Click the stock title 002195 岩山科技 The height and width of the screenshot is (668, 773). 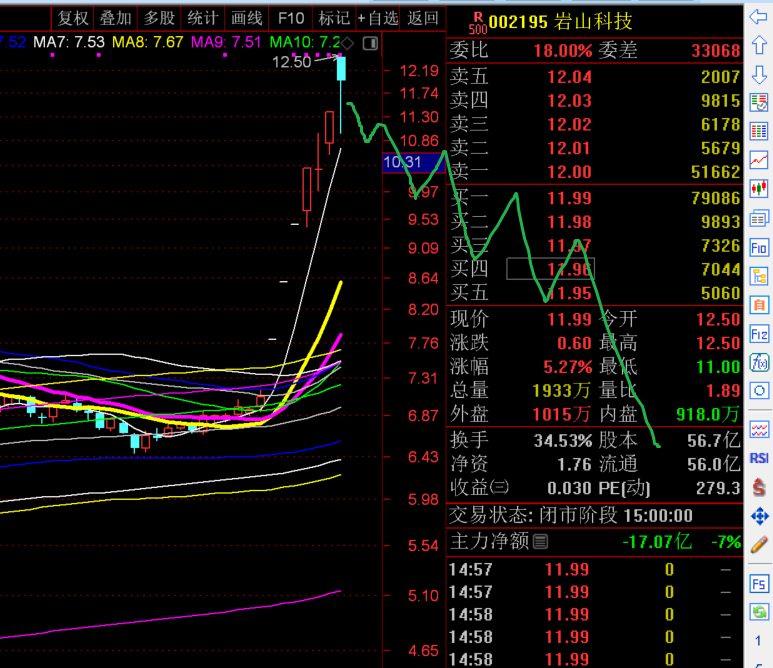560,22
